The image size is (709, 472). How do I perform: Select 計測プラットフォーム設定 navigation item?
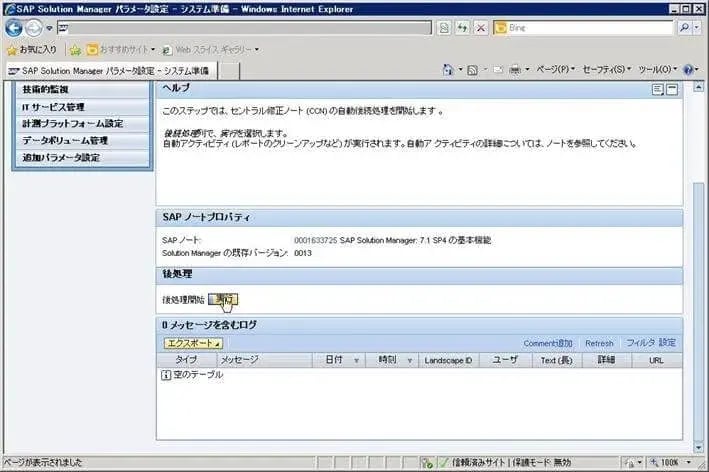(x=82, y=124)
